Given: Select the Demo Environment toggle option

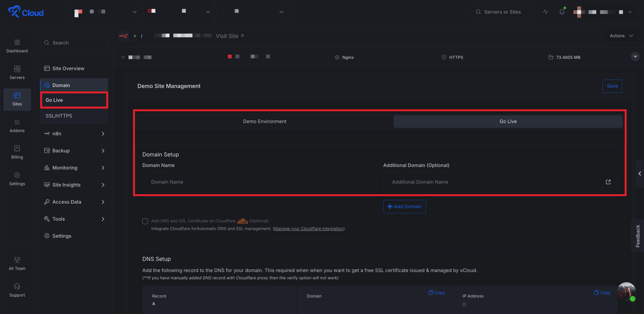Looking at the screenshot, I should 265,121.
